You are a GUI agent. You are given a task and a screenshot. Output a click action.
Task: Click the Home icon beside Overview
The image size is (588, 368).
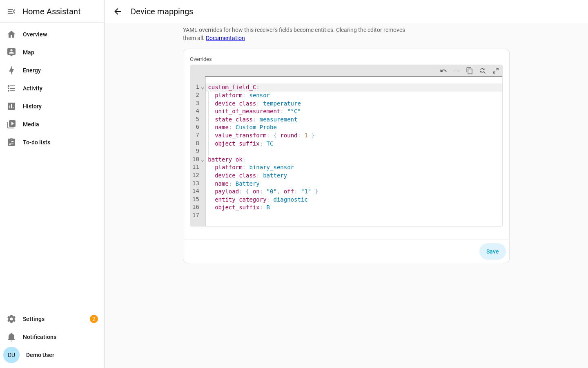[11, 34]
